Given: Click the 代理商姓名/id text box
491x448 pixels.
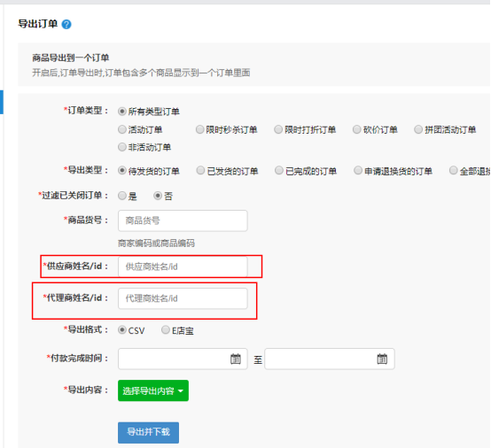Looking at the screenshot, I should [183, 298].
